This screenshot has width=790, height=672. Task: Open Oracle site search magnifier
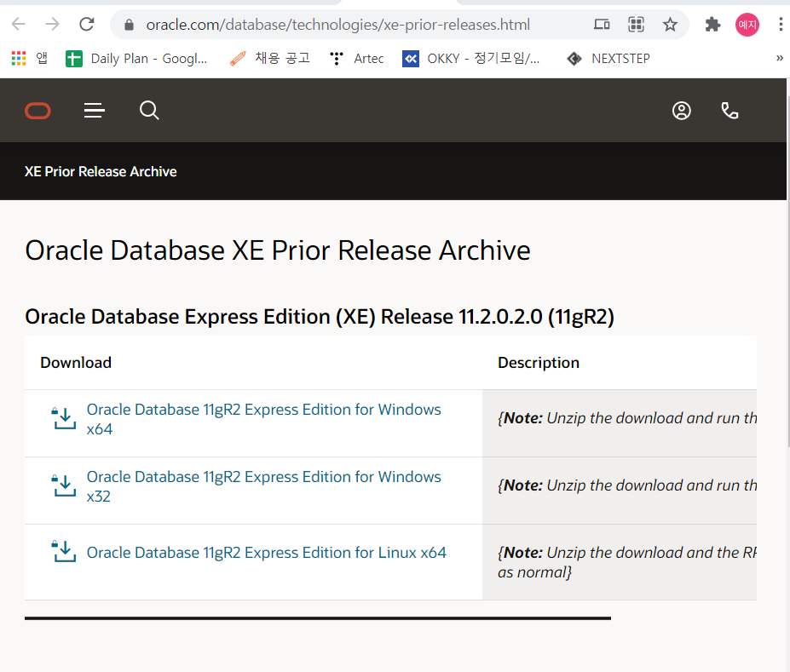click(x=149, y=110)
